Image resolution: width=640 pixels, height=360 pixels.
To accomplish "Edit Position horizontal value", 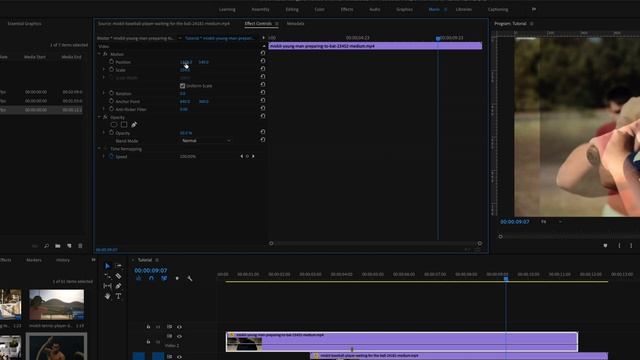I will [186, 62].
